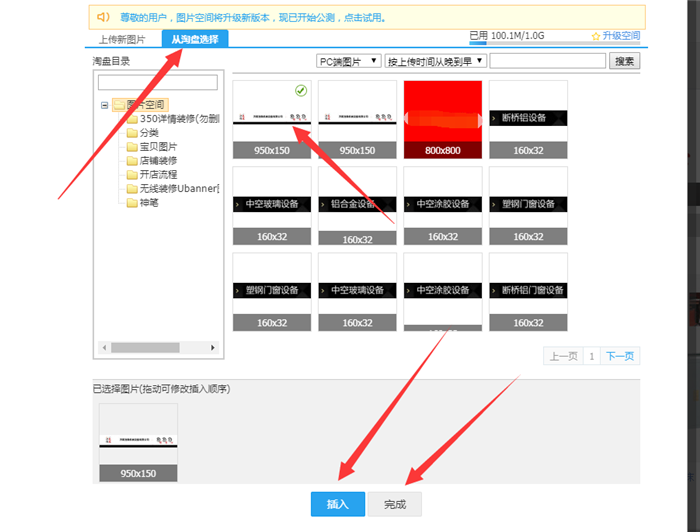The height and width of the screenshot is (532, 700).
Task: Switch to the 从淘盘选择 tab
Action: (x=196, y=39)
